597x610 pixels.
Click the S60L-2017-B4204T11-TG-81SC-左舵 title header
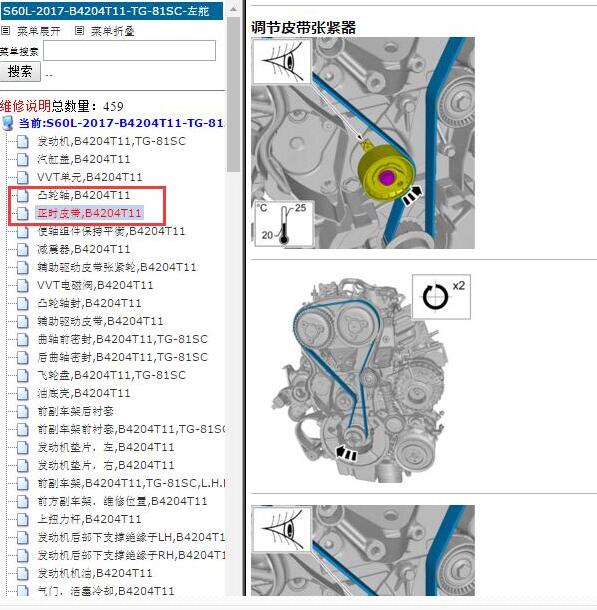[112, 11]
